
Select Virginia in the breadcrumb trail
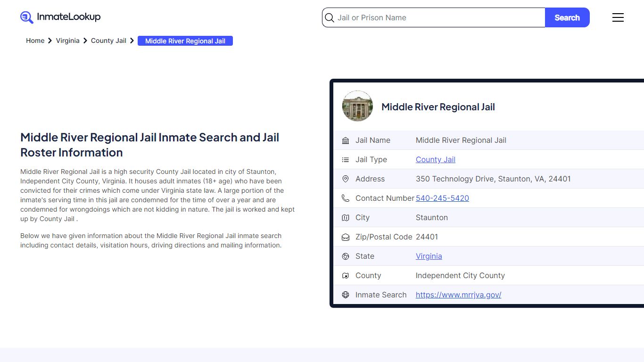coord(67,41)
